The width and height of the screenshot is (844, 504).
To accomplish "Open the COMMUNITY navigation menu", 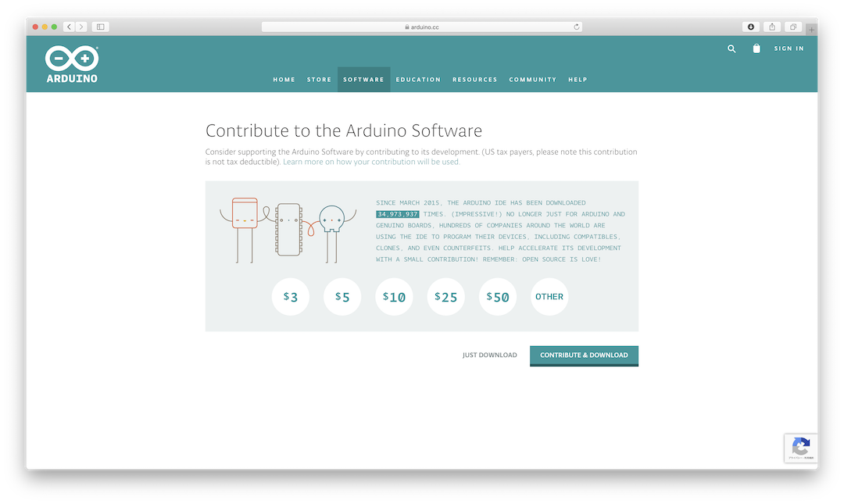I will point(533,80).
